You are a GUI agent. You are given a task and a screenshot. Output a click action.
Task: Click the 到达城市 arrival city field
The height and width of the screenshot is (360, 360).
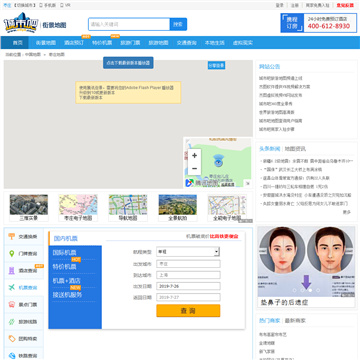[188, 275]
